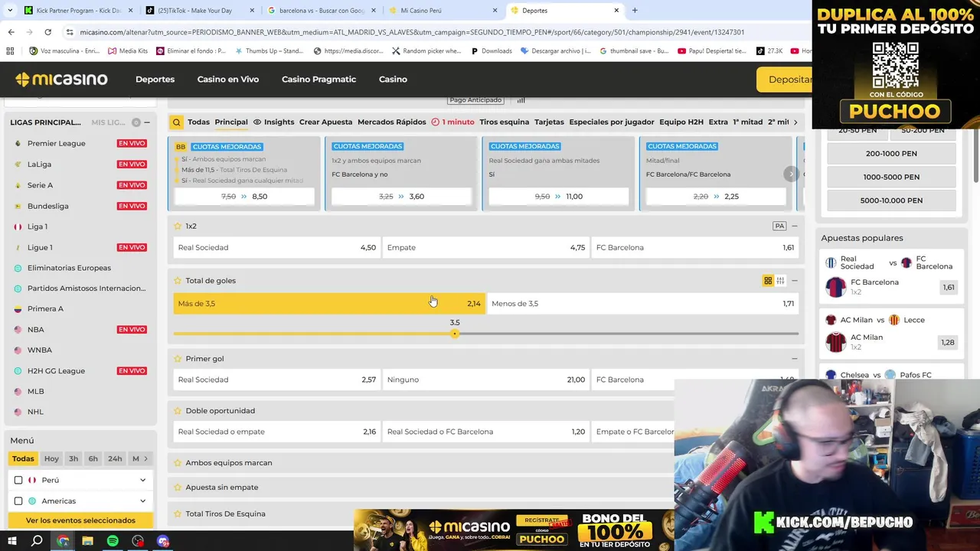This screenshot has width=980, height=551.
Task: Open the market search magnifier icon
Action: (176, 122)
